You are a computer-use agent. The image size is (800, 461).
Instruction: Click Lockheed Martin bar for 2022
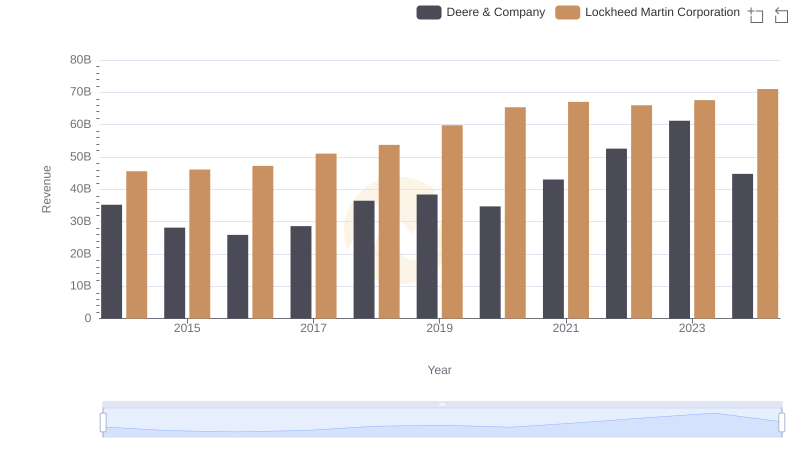coord(641,212)
